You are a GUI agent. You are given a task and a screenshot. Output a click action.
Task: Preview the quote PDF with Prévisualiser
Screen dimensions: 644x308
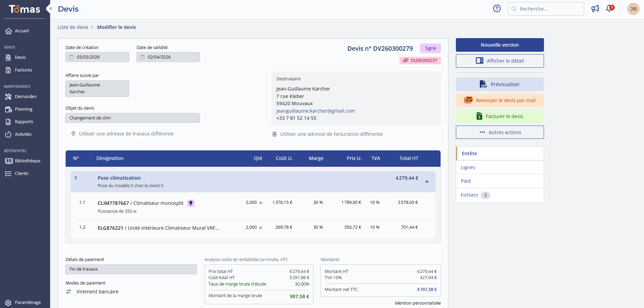[500, 84]
